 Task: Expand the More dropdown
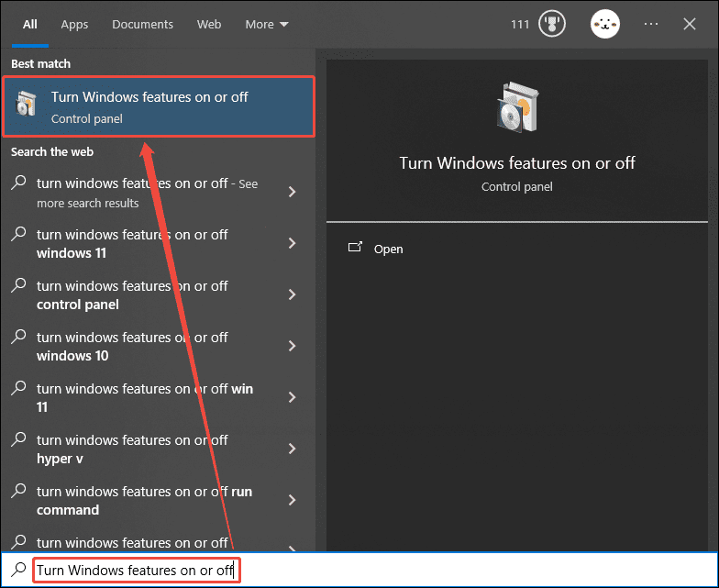coord(266,24)
